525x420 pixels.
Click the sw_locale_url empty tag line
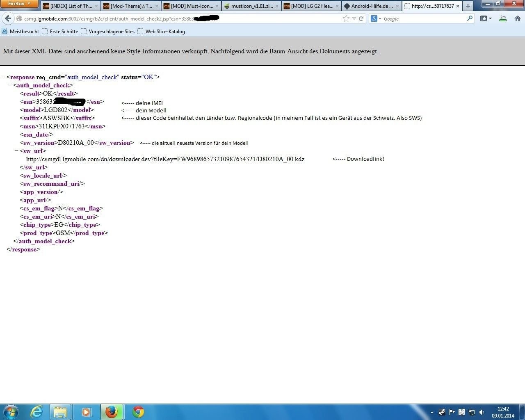click(x=43, y=176)
